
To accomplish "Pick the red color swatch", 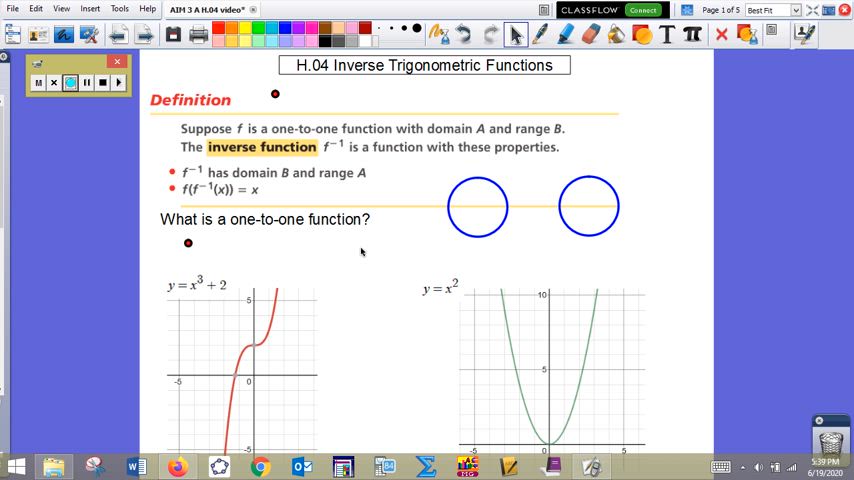I will coord(218,28).
